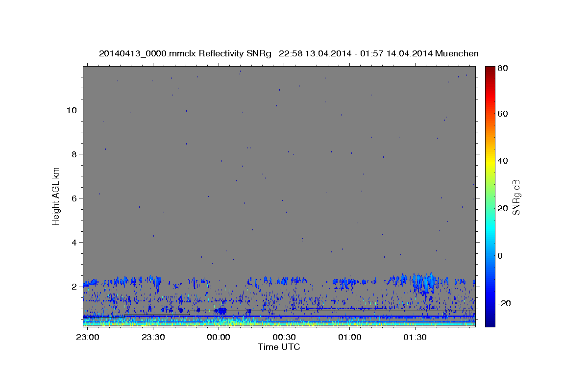Click the 'Height AGL km' axis label

[x=56, y=196]
